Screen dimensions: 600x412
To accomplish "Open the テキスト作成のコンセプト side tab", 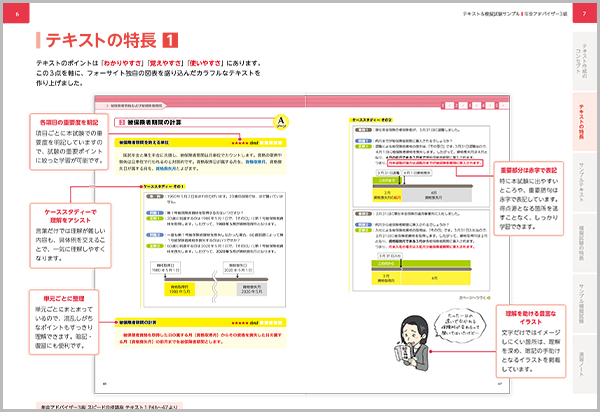I will click(x=584, y=61).
